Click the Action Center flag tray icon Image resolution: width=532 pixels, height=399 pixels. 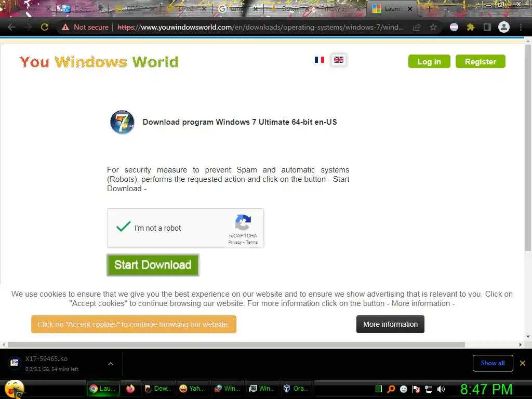(x=416, y=389)
